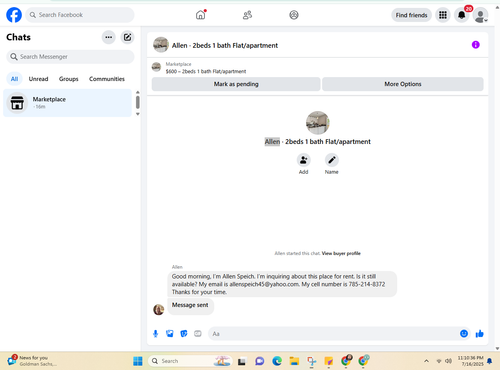Click the Search Messenger field

(70, 57)
